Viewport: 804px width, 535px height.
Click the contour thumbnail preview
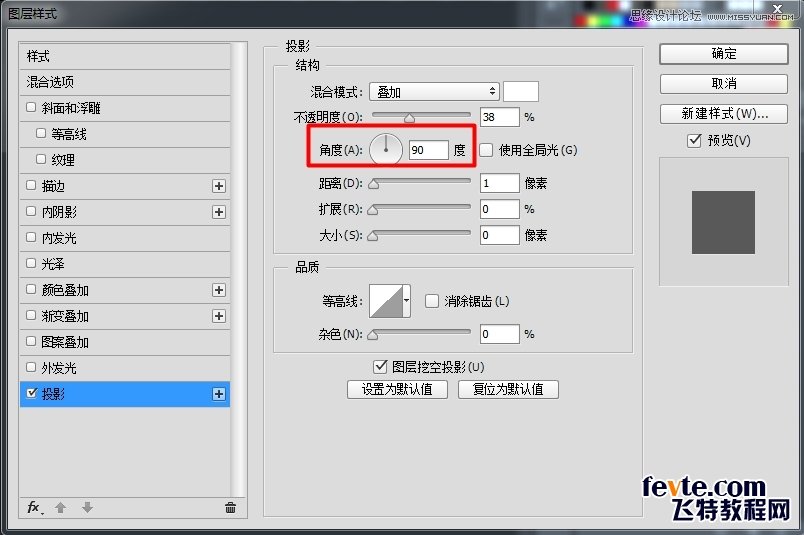point(386,301)
